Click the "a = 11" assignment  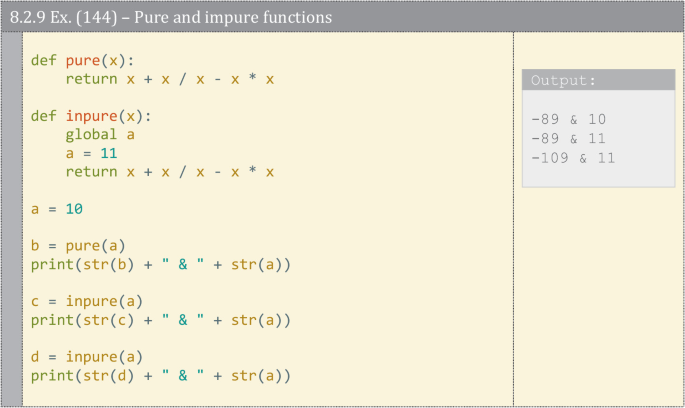point(91,153)
